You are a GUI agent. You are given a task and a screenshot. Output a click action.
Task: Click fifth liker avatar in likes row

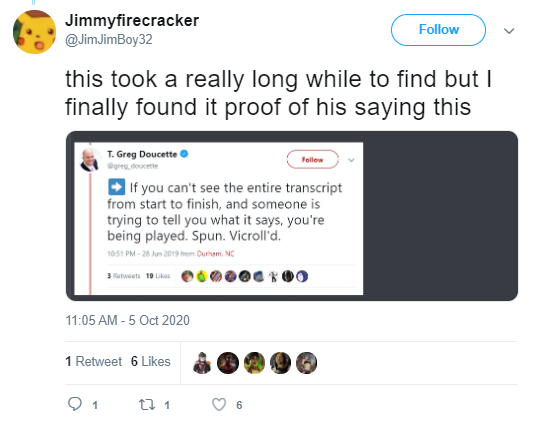pos(306,363)
